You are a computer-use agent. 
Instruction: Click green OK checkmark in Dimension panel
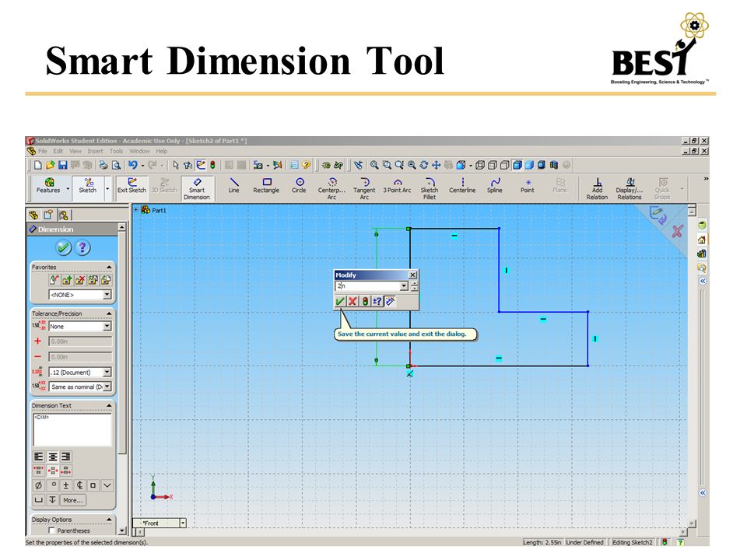64,247
